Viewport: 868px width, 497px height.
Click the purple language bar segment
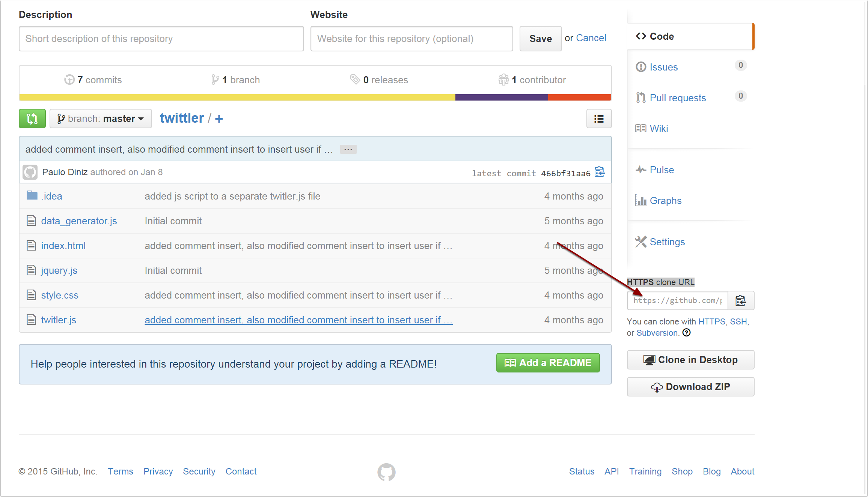coord(502,98)
